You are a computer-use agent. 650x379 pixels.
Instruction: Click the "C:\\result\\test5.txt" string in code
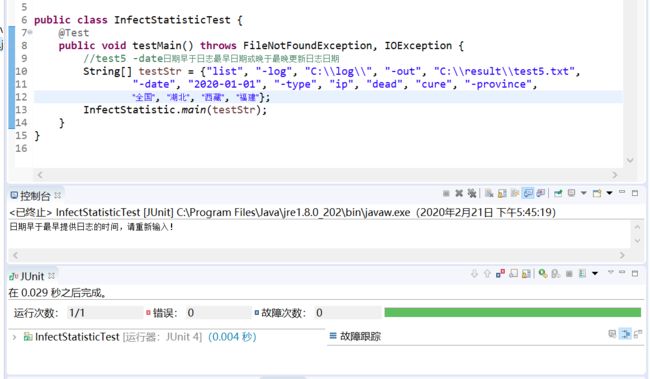click(504, 71)
